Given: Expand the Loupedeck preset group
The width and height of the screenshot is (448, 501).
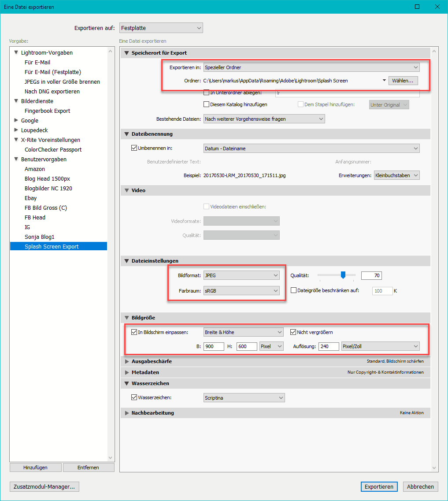Looking at the screenshot, I should point(16,130).
